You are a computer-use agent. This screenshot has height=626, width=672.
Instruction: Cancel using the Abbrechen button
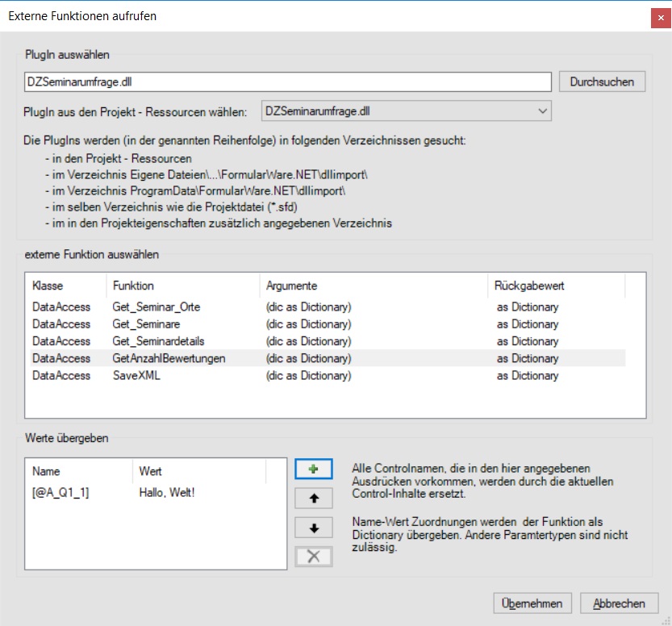(619, 603)
